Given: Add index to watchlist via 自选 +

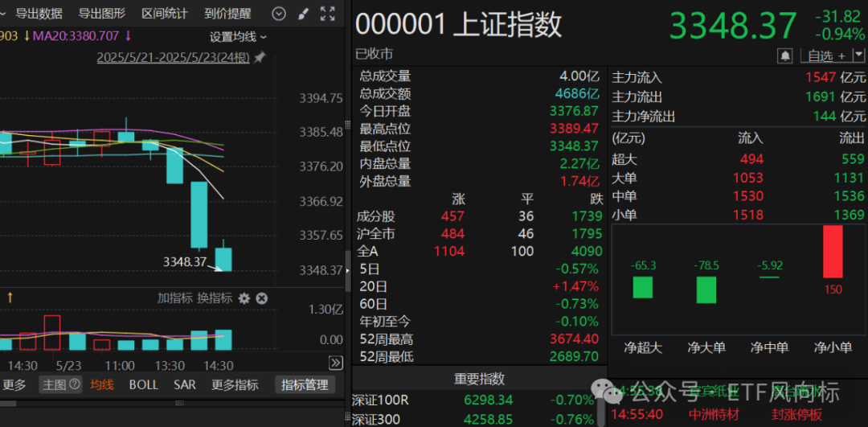Looking at the screenshot, I should click(x=826, y=55).
